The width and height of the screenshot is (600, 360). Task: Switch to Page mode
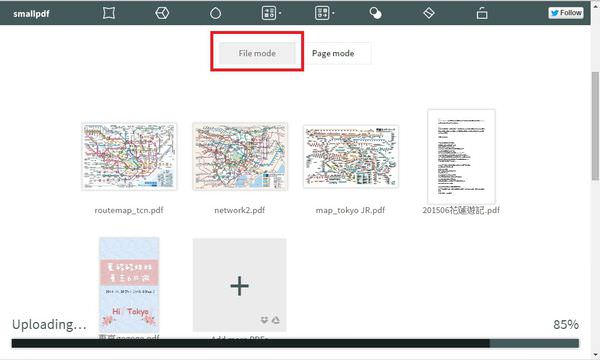click(333, 53)
